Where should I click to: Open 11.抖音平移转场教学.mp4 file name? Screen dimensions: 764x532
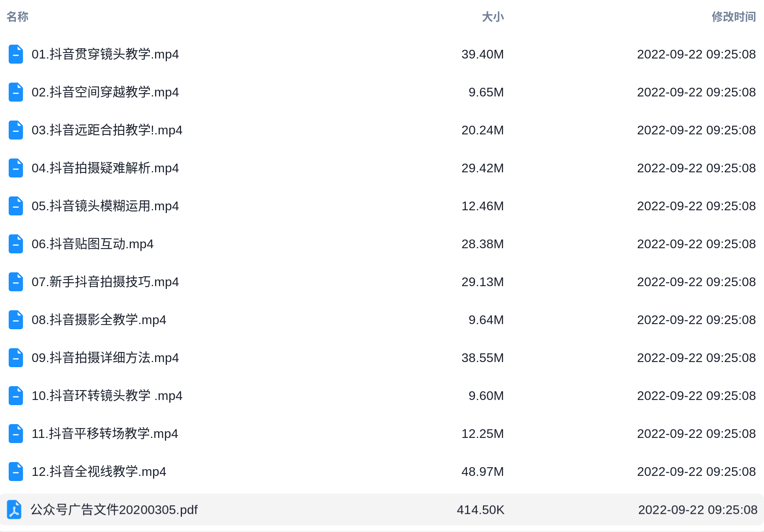(105, 434)
